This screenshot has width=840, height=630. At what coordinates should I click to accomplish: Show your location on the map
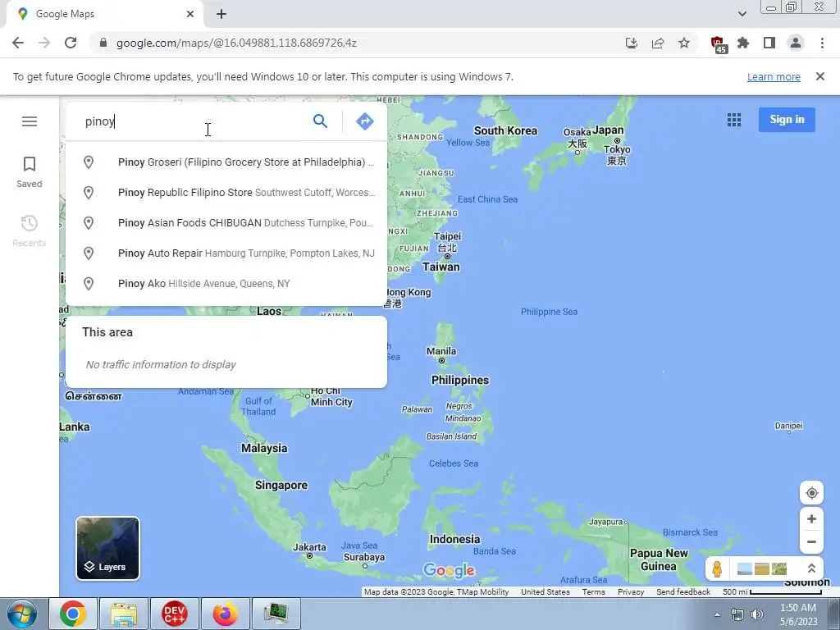pyautogui.click(x=811, y=493)
